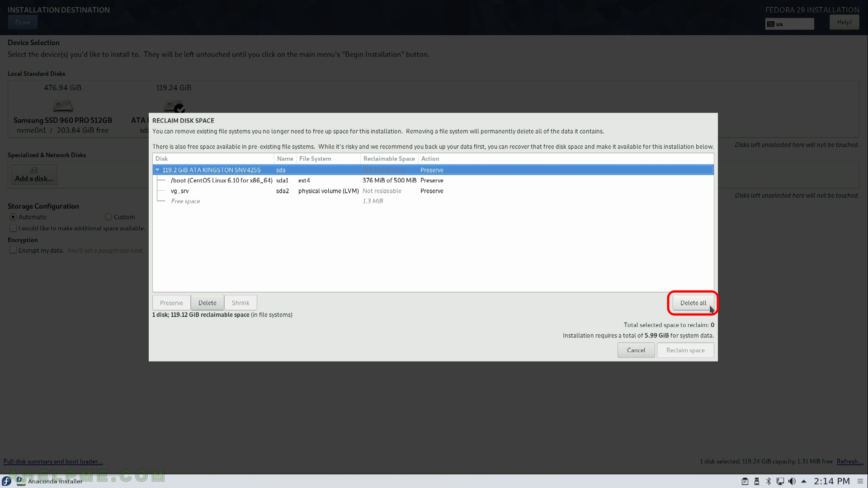This screenshot has width=868, height=488.
Task: Toggle make additional space available checkbox
Action: click(13, 228)
